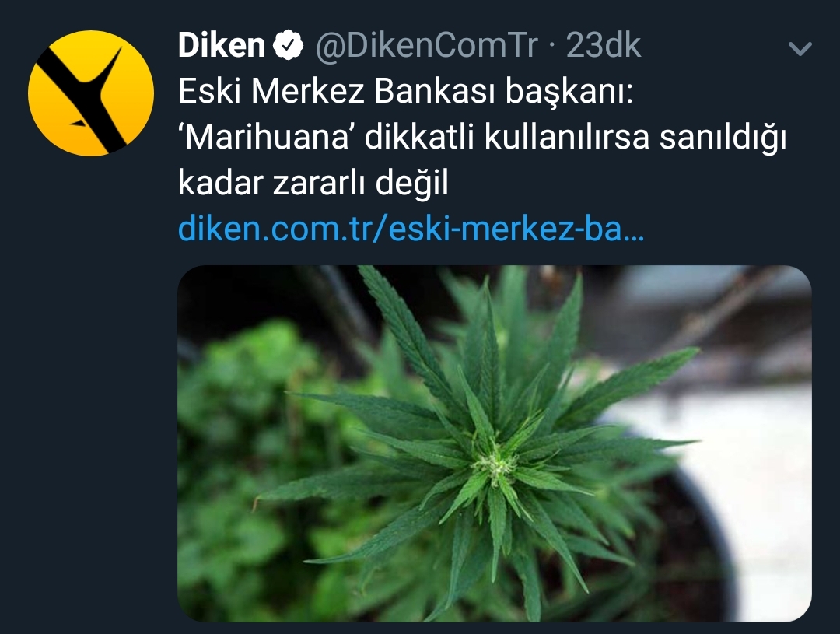
Task: Follow the diken.com.tr/eski-merkez-ba… link
Action: pyautogui.click(x=411, y=228)
